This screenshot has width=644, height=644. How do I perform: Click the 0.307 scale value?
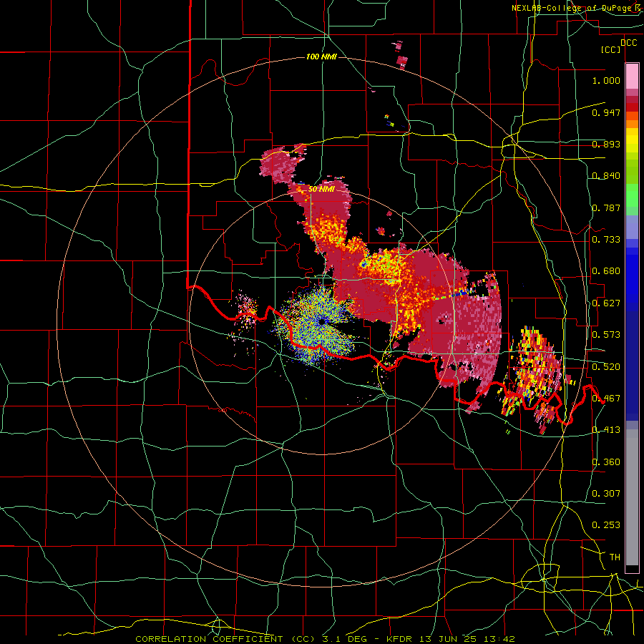point(606,493)
